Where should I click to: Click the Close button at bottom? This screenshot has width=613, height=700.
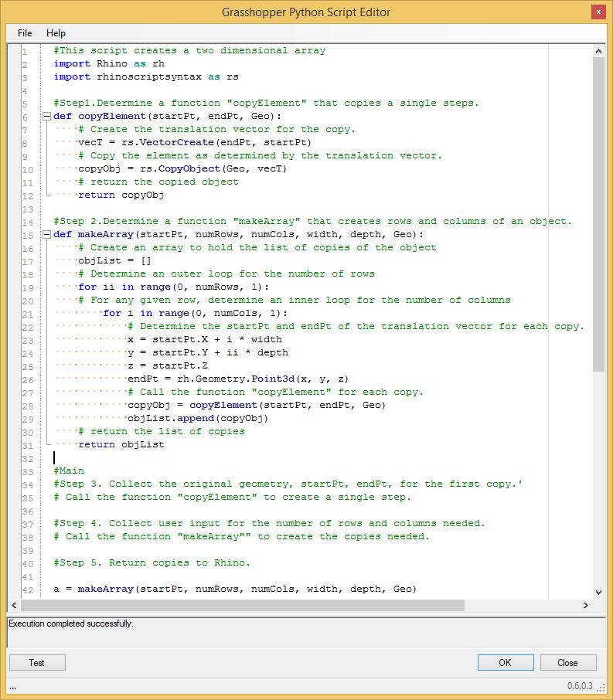(x=568, y=662)
